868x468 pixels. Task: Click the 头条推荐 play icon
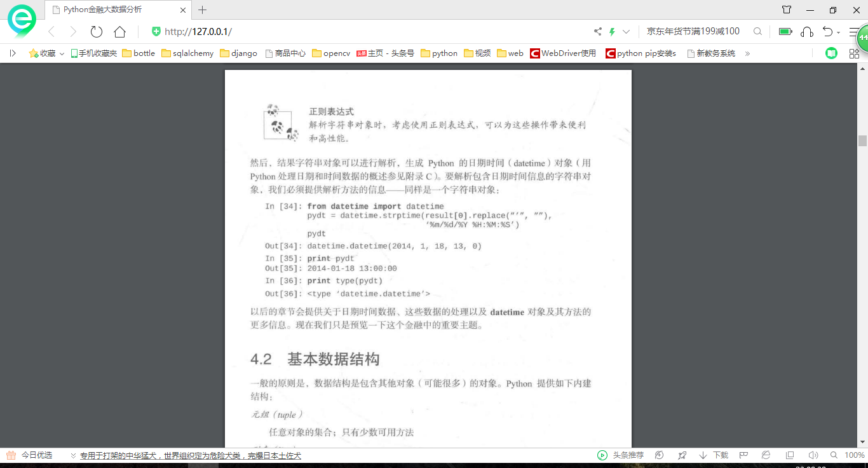point(602,455)
